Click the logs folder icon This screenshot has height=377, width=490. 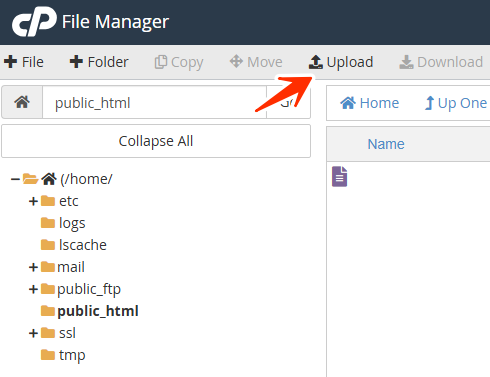48,223
